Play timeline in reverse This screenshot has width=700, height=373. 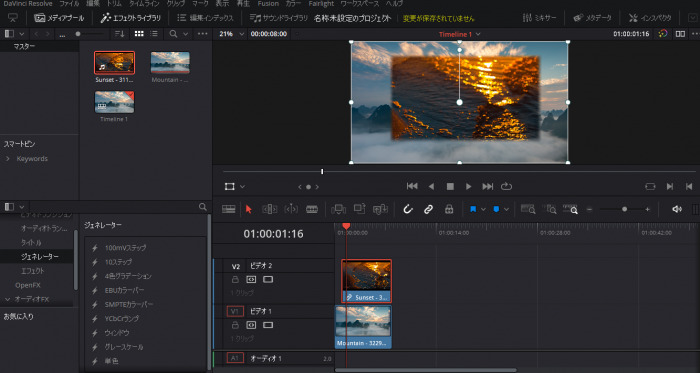click(x=431, y=186)
